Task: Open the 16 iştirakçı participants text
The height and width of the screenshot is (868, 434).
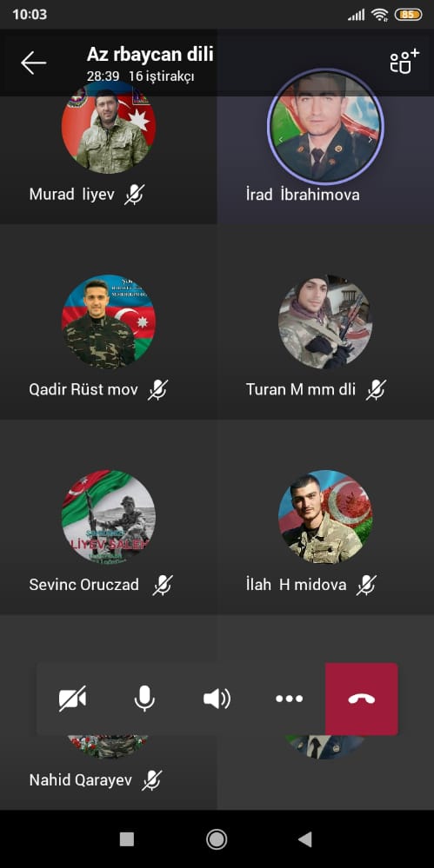Action: 161,76
